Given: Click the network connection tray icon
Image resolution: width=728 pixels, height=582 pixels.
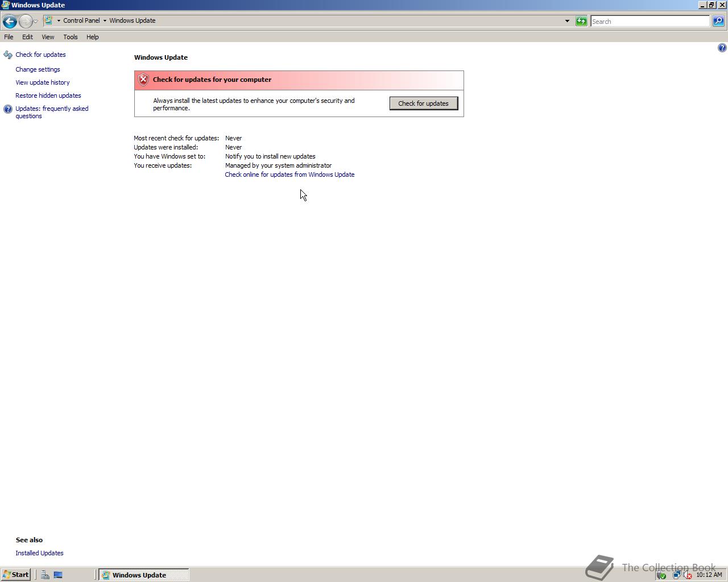Looking at the screenshot, I should coord(677,575).
